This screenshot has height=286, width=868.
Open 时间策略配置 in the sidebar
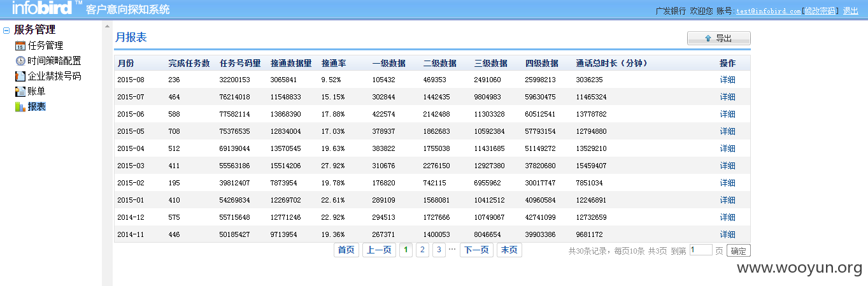(54, 61)
